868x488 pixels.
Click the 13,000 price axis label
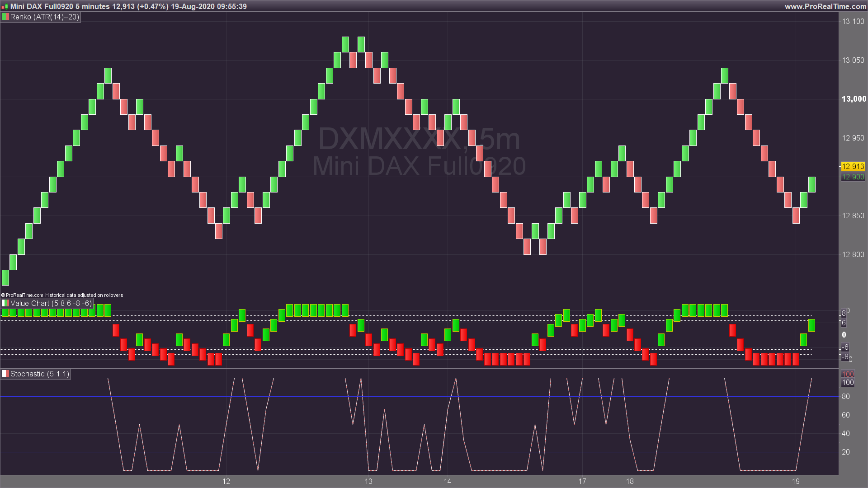[854, 99]
